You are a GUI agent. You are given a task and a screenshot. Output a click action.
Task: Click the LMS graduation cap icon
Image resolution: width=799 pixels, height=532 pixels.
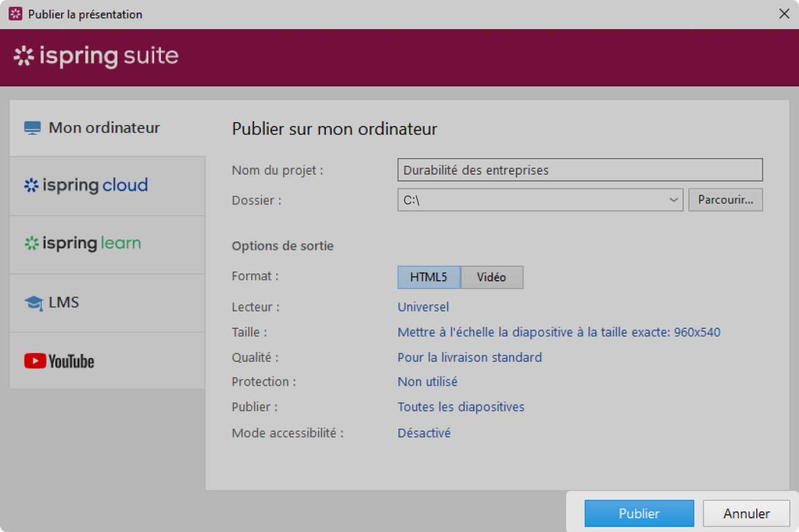point(34,303)
